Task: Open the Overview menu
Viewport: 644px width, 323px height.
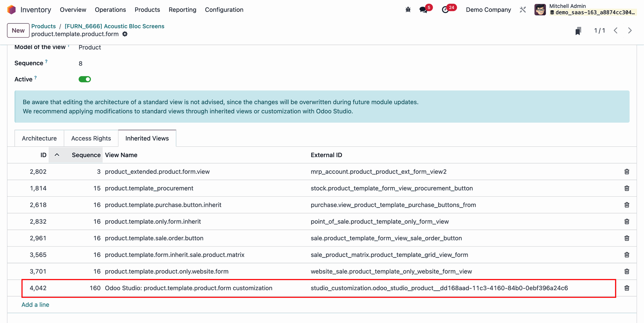Action: pyautogui.click(x=73, y=10)
